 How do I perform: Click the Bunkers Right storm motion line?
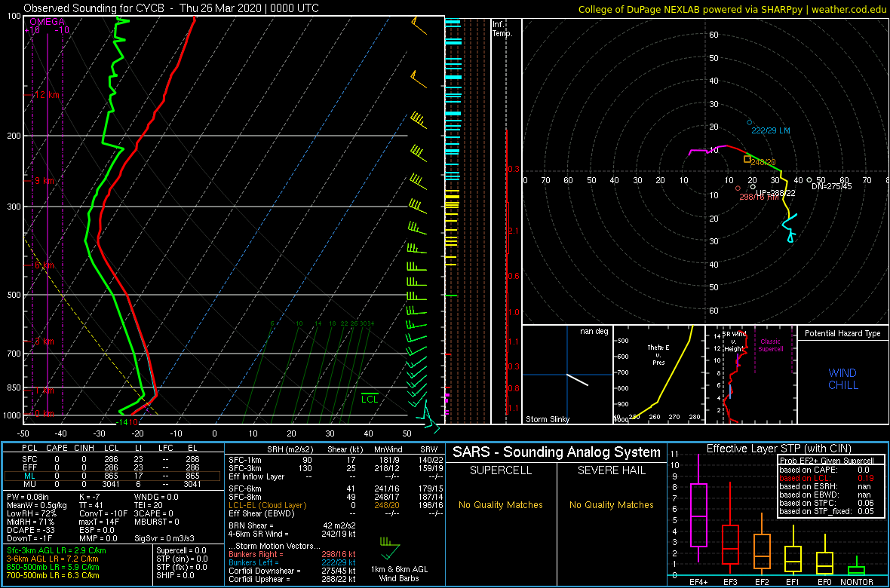[292, 555]
